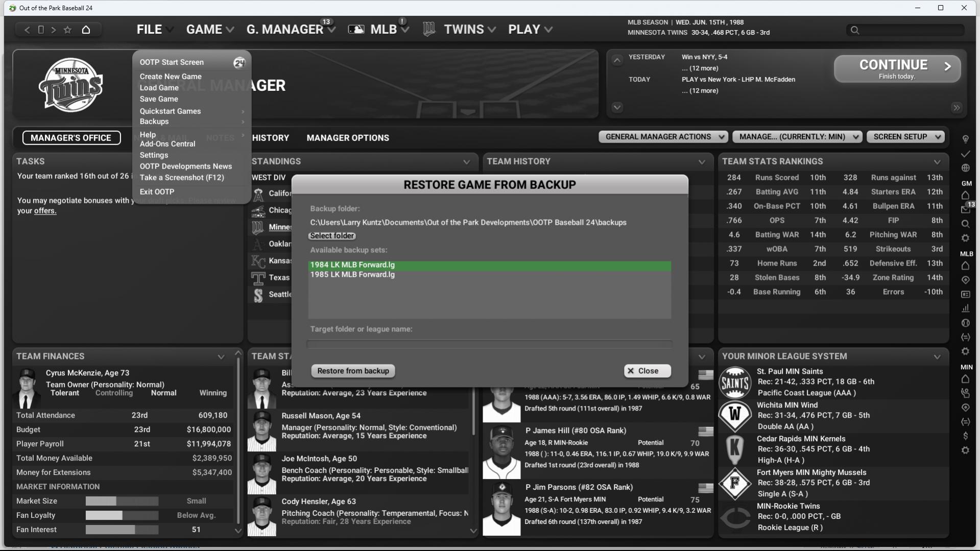Choose OOTP Start Screen from File menu

pyautogui.click(x=172, y=62)
